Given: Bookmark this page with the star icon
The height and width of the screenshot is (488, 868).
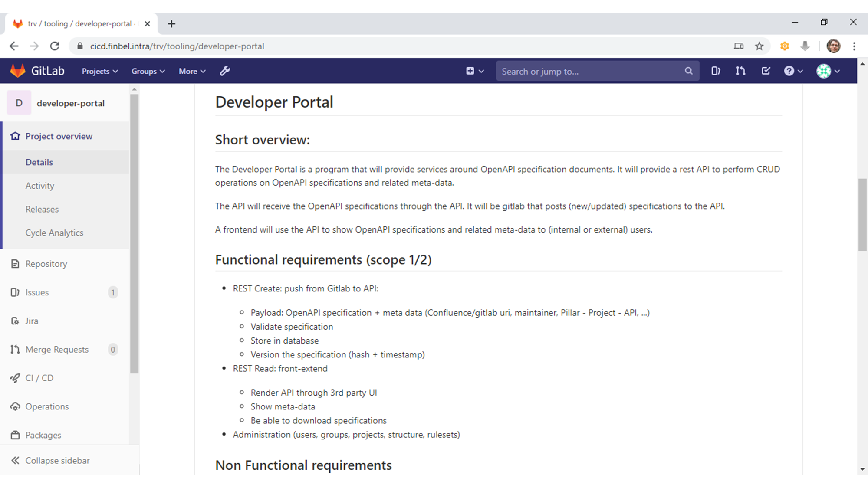Looking at the screenshot, I should [759, 46].
